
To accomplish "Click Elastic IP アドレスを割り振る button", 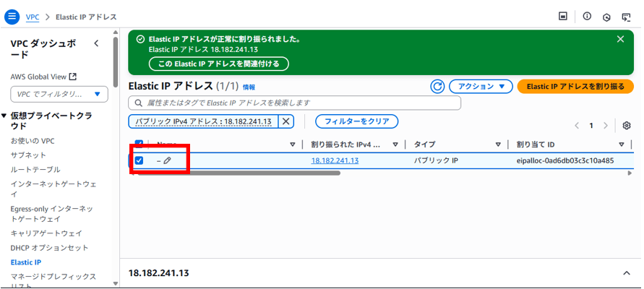I will 575,87.
